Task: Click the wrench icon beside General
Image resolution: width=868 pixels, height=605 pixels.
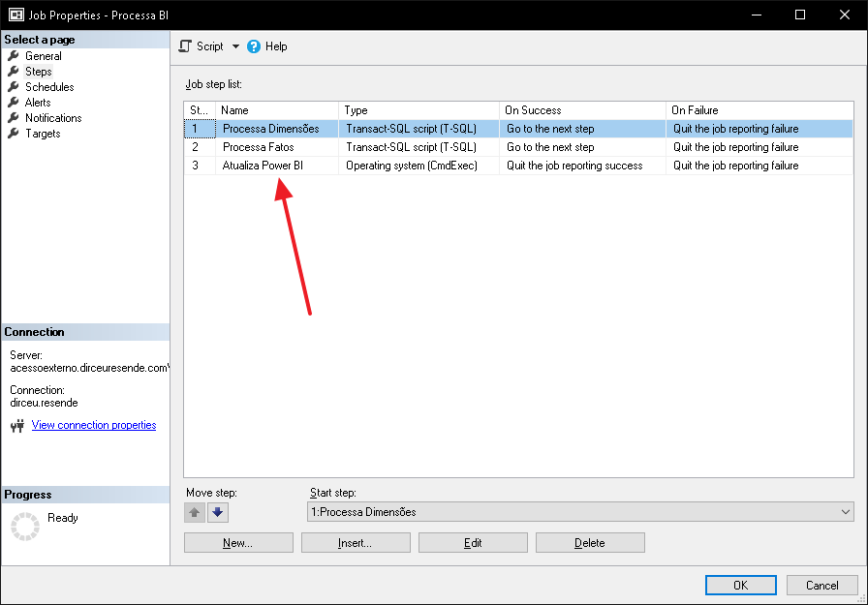Action: (14, 56)
